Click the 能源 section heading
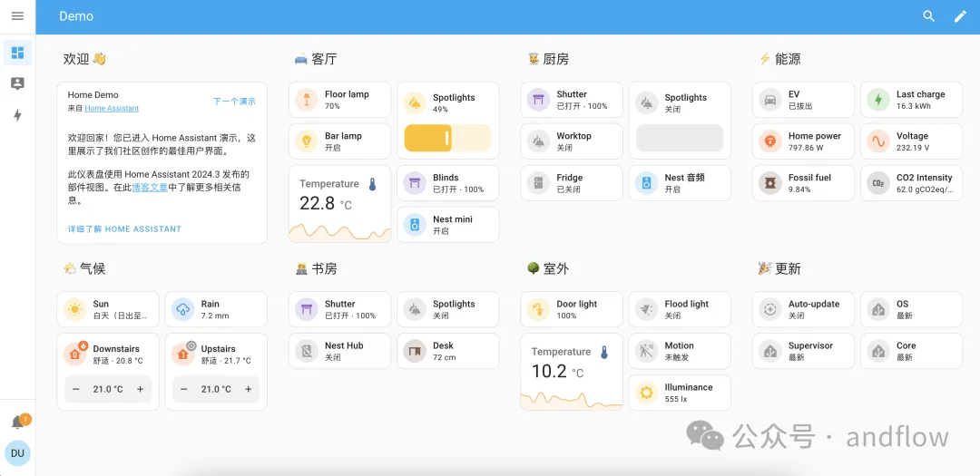Viewport: 980px width, 476px height. tap(789, 59)
